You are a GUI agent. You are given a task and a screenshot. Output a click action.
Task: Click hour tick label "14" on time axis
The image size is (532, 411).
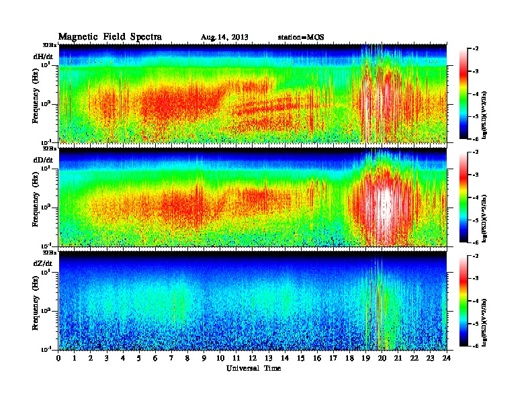click(285, 359)
